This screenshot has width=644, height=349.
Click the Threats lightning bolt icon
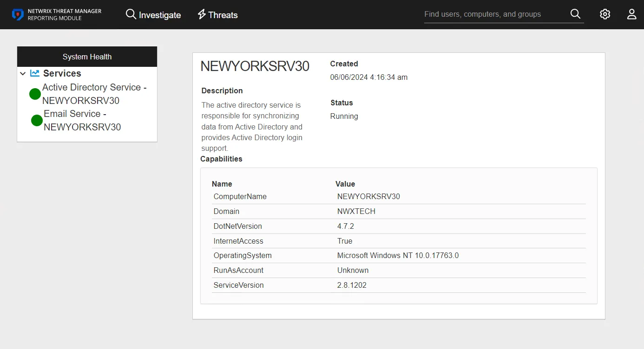click(x=202, y=14)
